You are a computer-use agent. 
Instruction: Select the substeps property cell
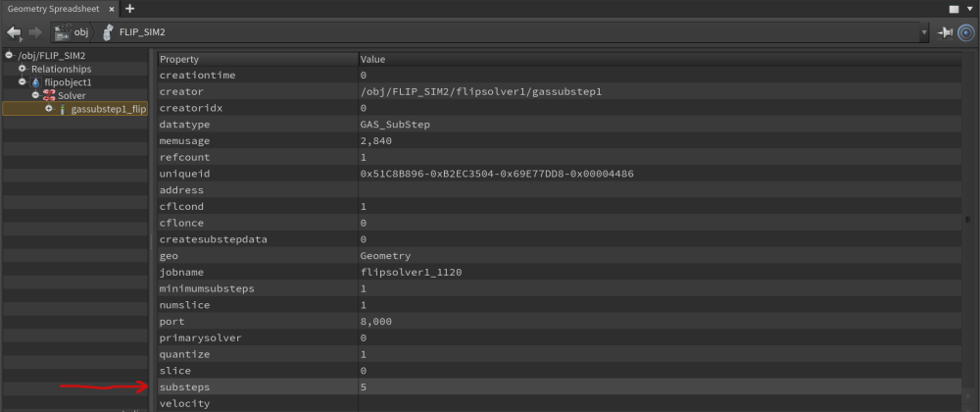coord(258,387)
